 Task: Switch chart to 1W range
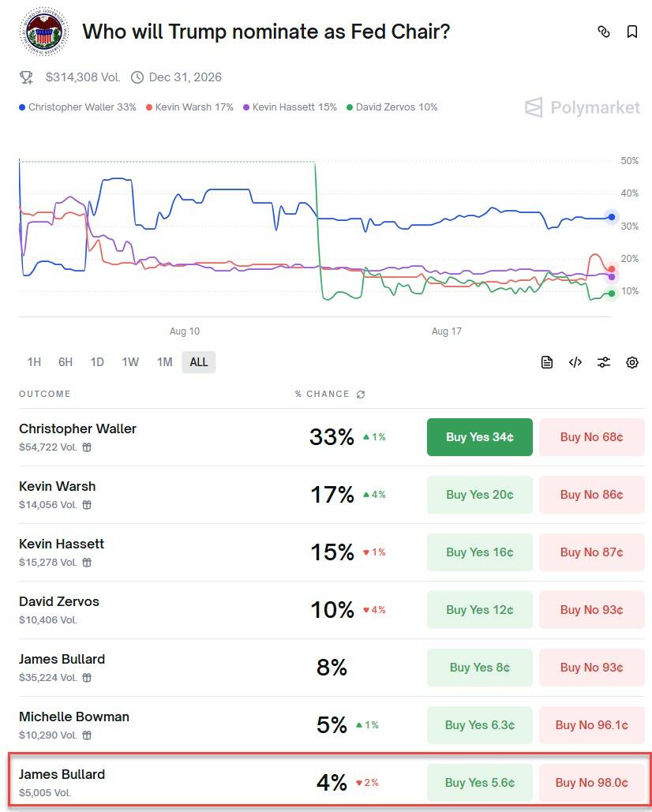[x=130, y=362]
